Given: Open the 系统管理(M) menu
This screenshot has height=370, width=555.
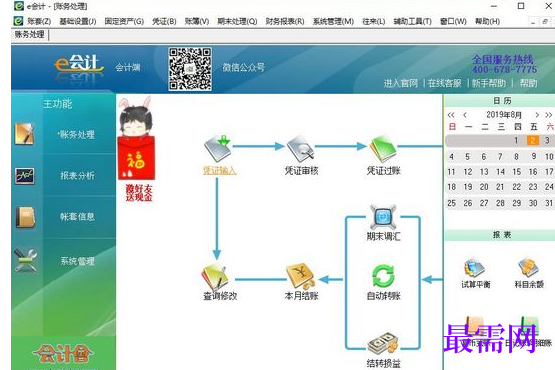Looking at the screenshot, I should [x=333, y=21].
